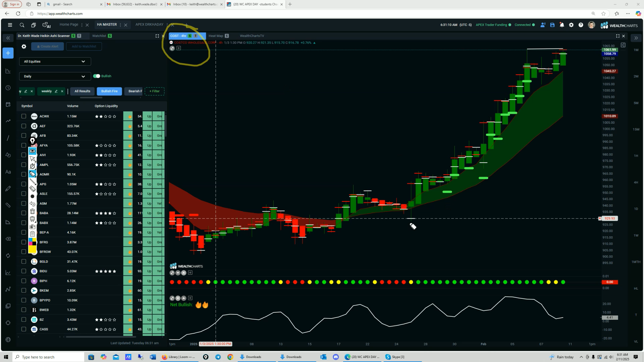Open the All Equities dropdown
Screen dimensions: 644x362
[55, 61]
